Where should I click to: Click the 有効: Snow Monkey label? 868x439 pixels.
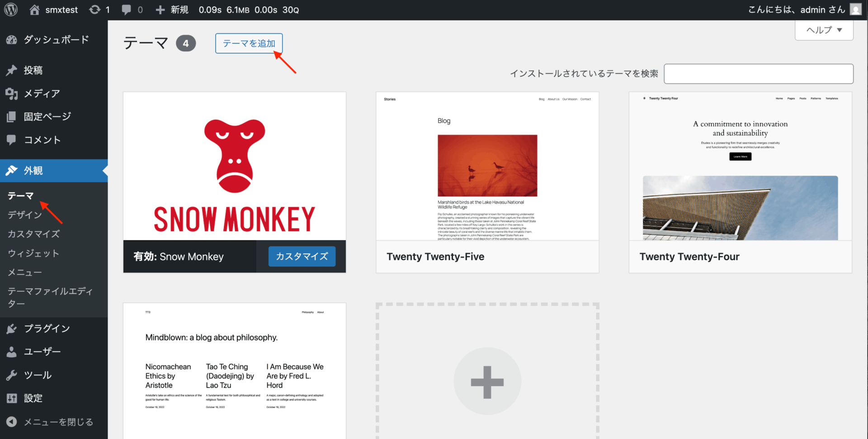pyautogui.click(x=179, y=257)
